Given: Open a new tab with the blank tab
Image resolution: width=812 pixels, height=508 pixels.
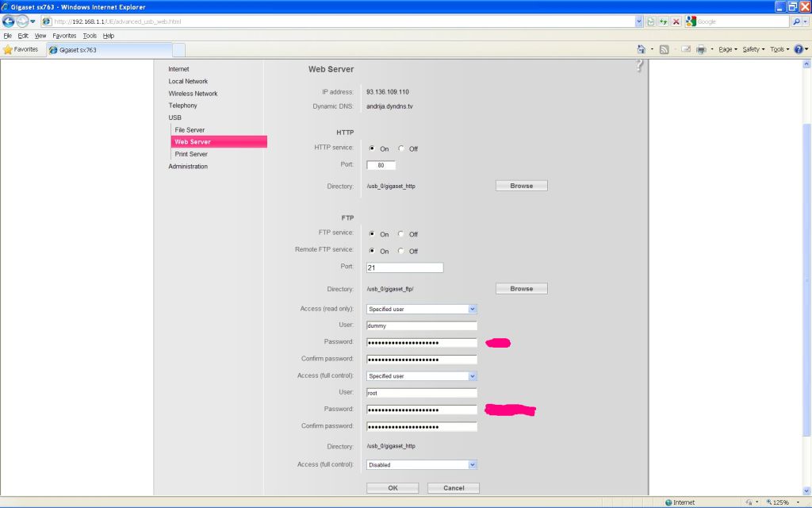Looking at the screenshot, I should pos(178,50).
